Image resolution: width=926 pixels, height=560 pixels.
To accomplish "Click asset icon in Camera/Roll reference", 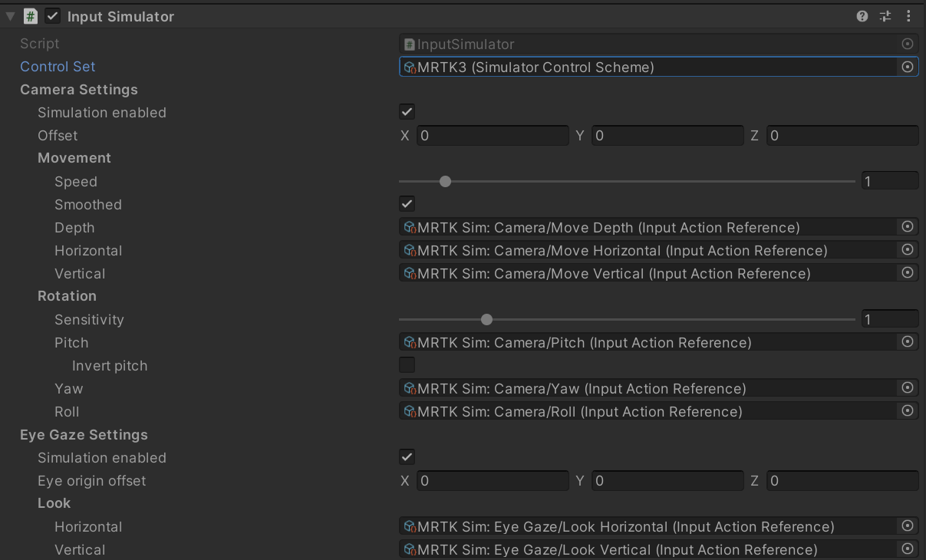I will tap(410, 412).
